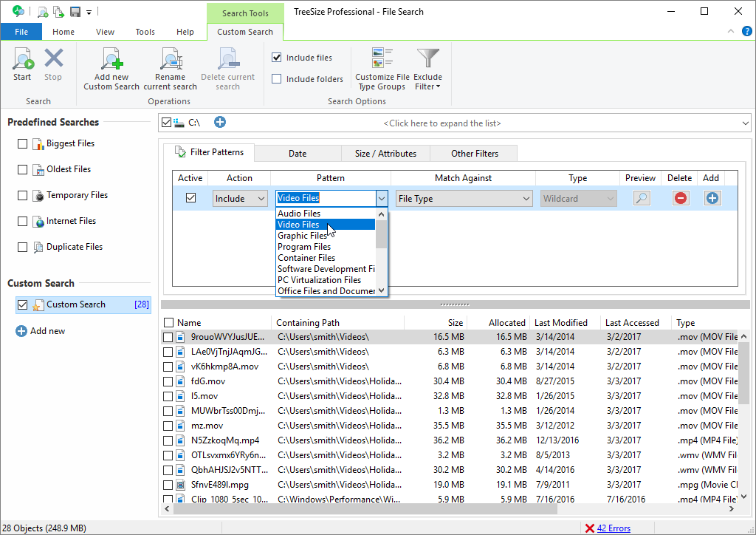Open the Action Include dropdown

tap(240, 198)
